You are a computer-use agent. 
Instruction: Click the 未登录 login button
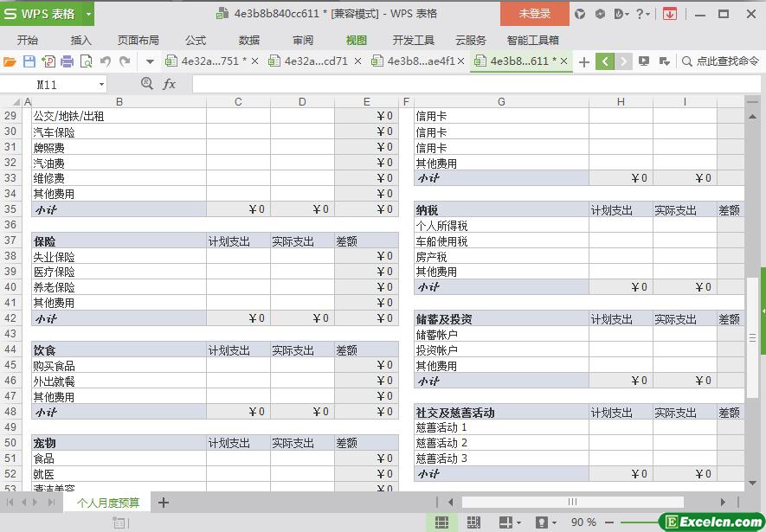click(534, 14)
